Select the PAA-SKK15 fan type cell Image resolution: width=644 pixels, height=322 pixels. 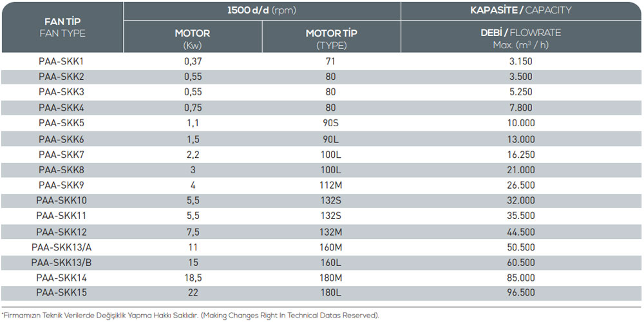tap(61, 293)
